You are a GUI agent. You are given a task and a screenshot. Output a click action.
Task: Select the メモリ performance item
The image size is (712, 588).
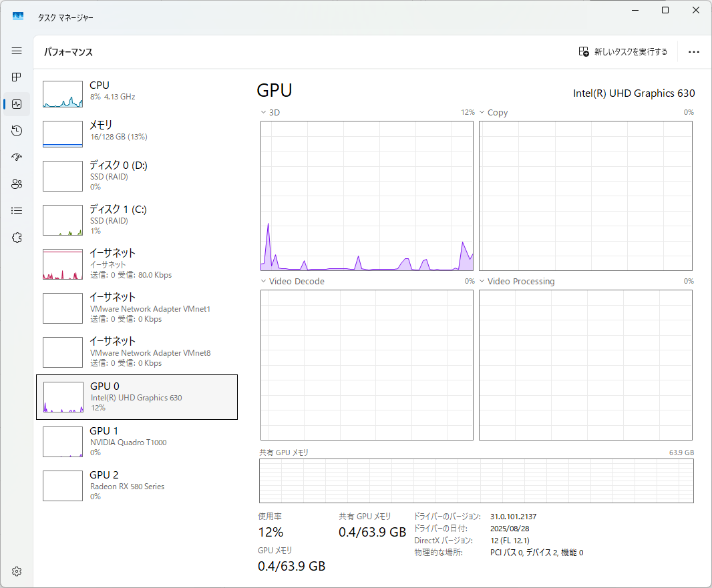click(x=137, y=133)
